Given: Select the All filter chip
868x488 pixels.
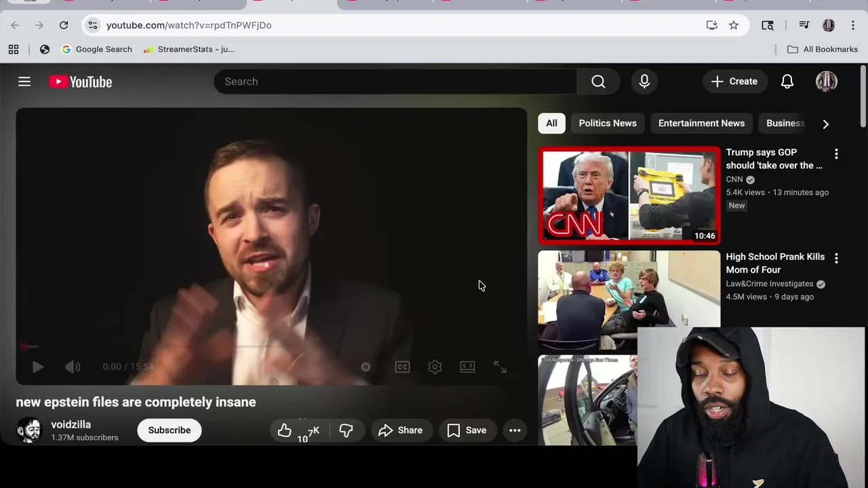Looking at the screenshot, I should (x=551, y=123).
